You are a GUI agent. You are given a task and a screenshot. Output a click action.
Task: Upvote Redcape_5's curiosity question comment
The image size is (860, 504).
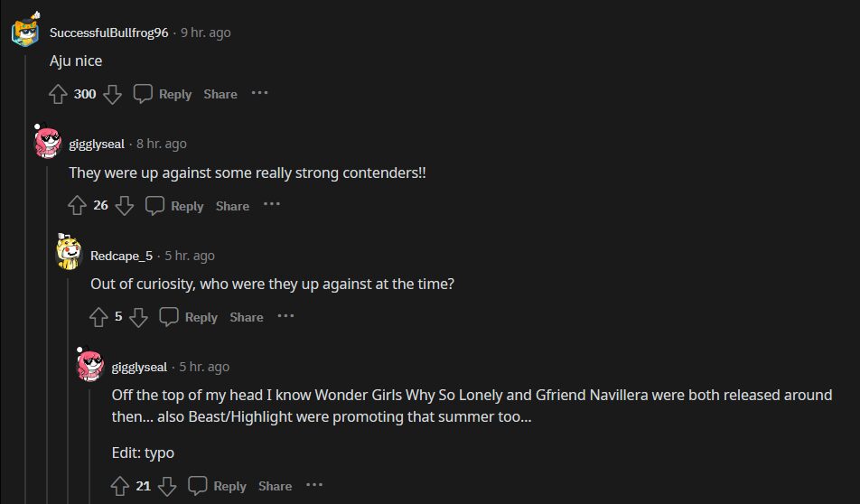point(98,317)
